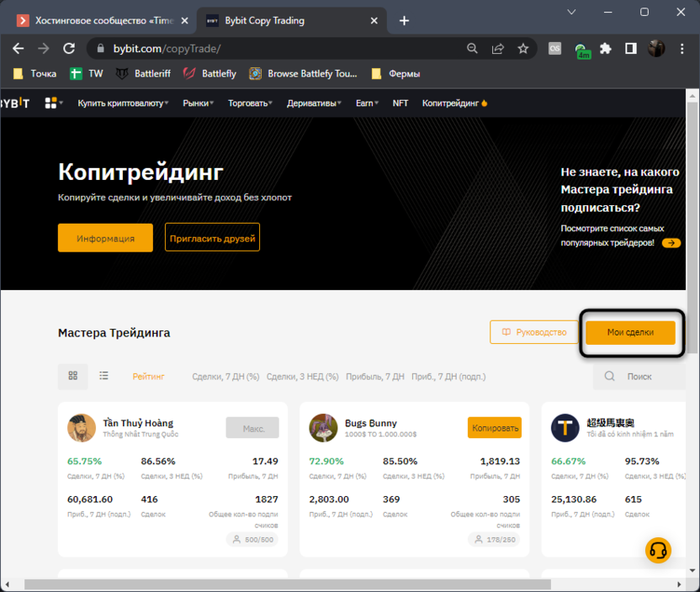
Task: Expand the Earn menu
Action: (x=367, y=103)
